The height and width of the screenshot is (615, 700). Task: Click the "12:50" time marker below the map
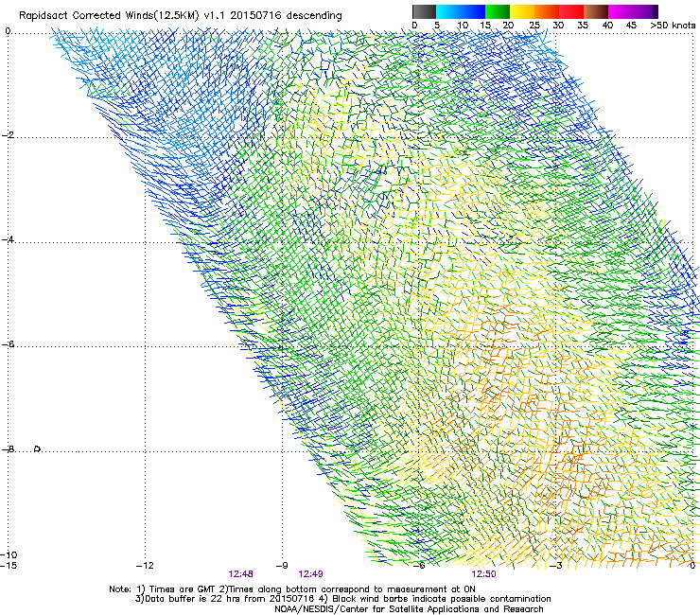pos(484,574)
